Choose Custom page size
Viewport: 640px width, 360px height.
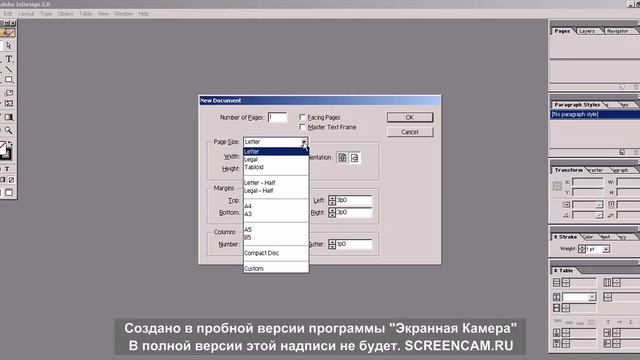tap(276, 269)
